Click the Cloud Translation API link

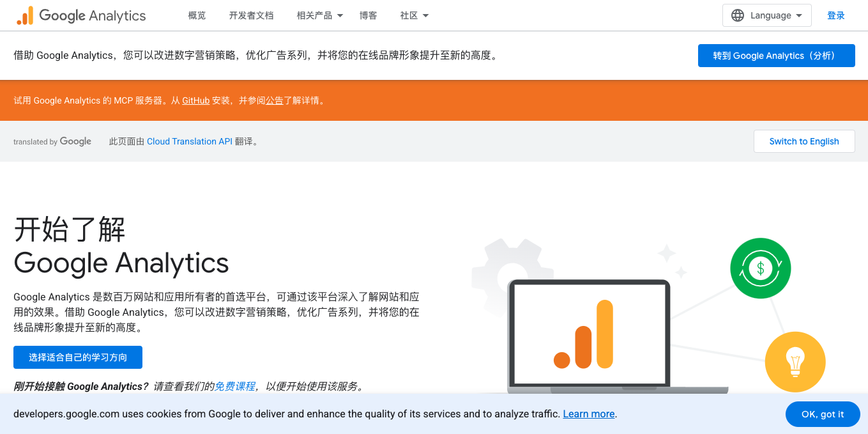190,141
